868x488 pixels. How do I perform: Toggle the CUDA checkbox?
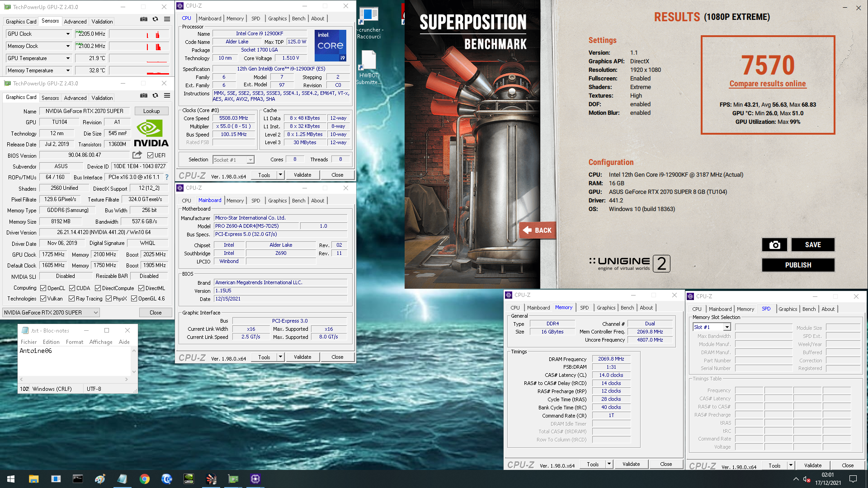(72, 288)
